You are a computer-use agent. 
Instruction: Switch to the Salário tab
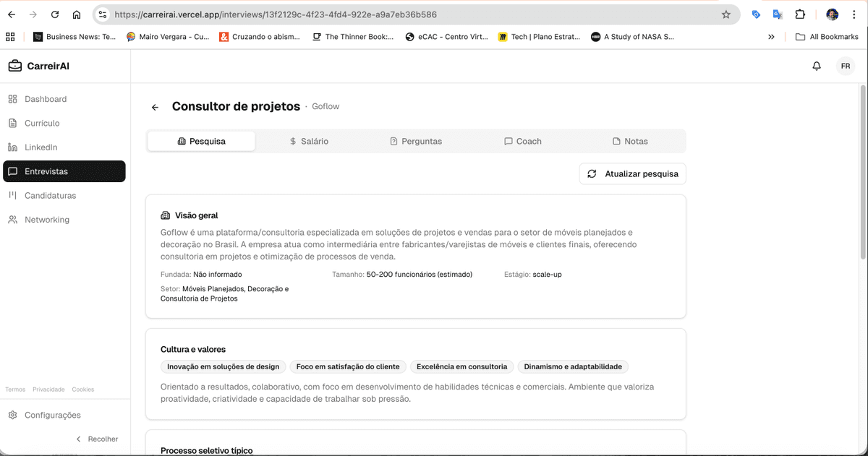(x=310, y=141)
